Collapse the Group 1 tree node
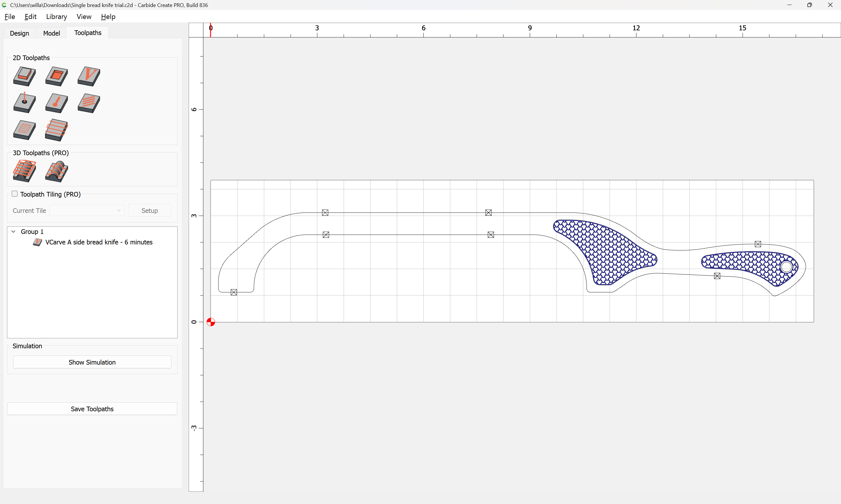Screen dimensions: 841x504 [14, 232]
